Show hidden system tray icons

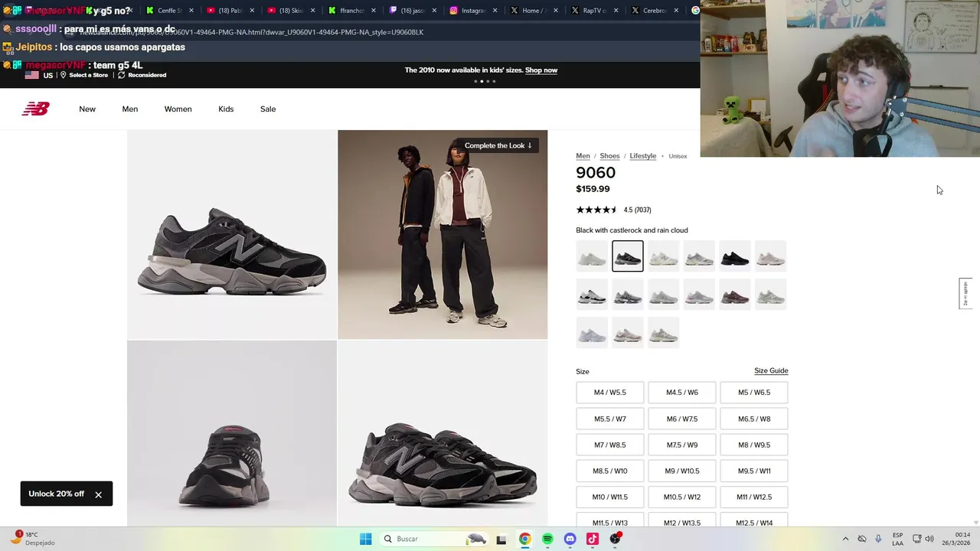[x=845, y=539]
